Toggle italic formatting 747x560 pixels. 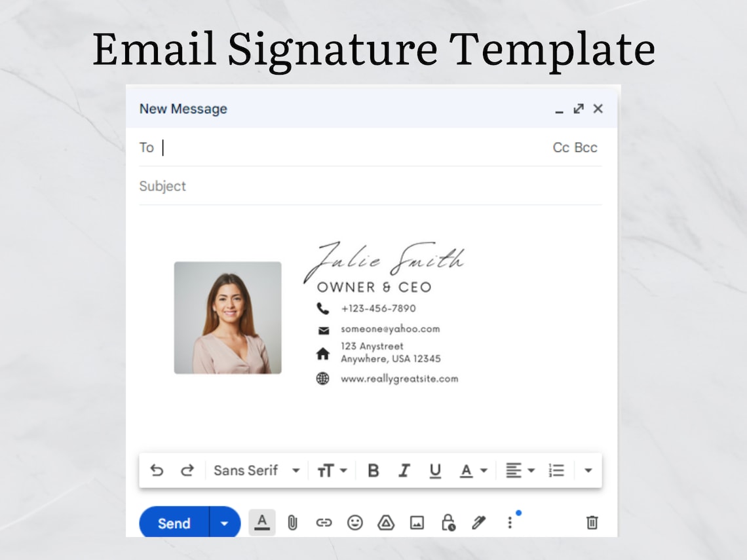coord(404,470)
